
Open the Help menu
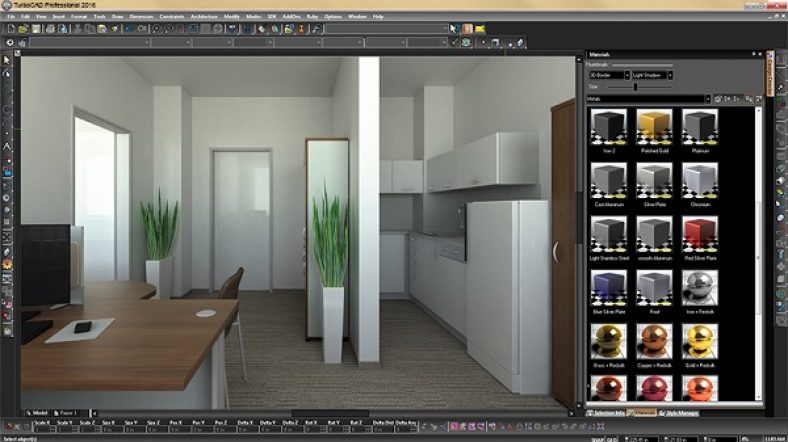[378, 17]
